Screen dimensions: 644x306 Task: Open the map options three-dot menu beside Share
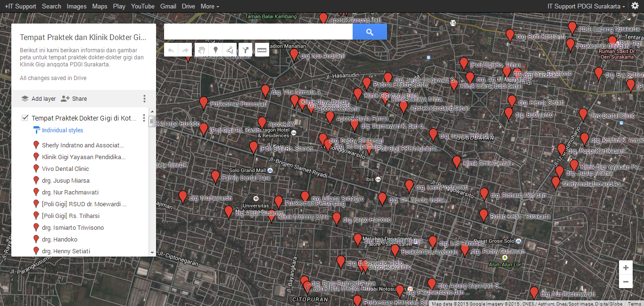[x=144, y=99]
